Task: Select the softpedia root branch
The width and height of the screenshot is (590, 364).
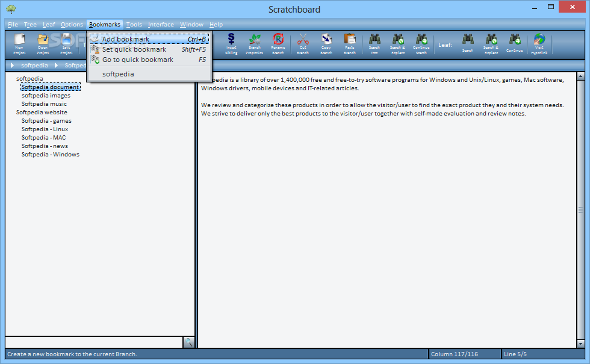Action: tap(29, 79)
